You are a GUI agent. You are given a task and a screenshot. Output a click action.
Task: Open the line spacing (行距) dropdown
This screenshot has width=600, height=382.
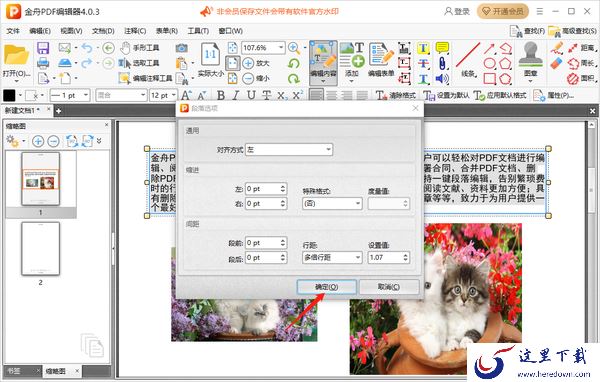coord(332,258)
